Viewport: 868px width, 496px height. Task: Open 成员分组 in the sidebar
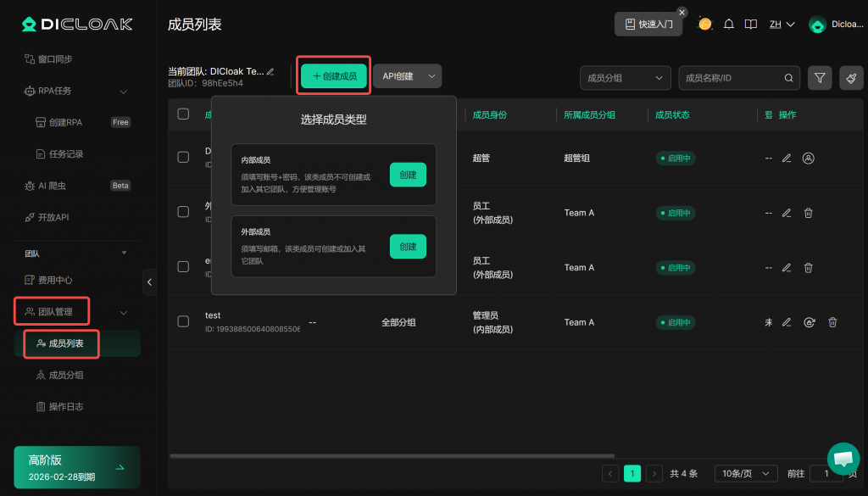66,375
